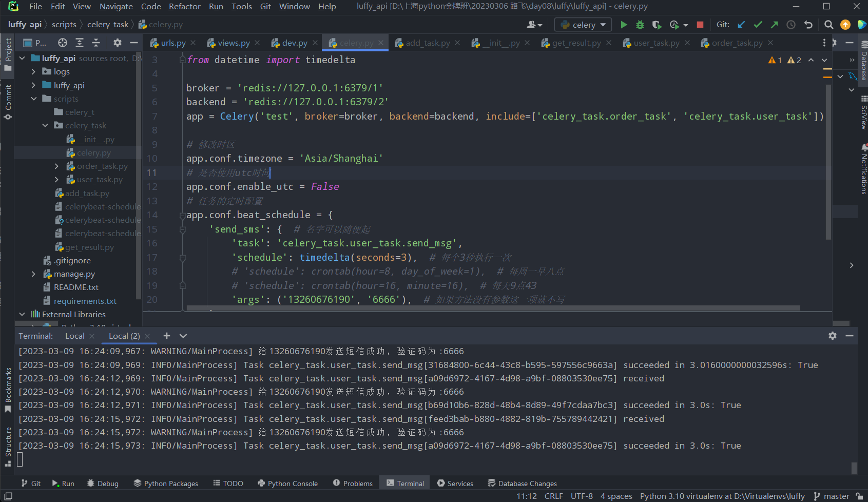Open Problems tool window
Viewport: 868px width, 502px height.
(353, 484)
